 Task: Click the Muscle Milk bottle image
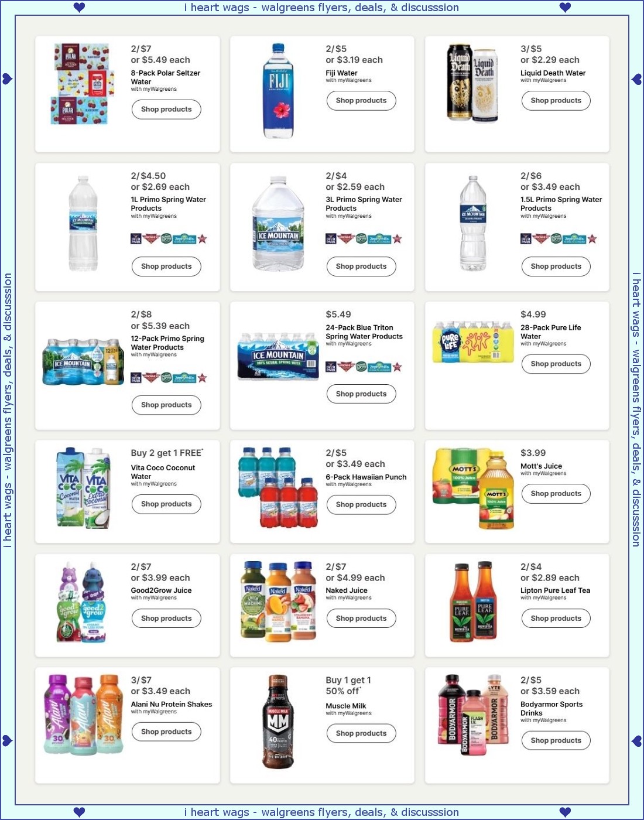pos(278,722)
